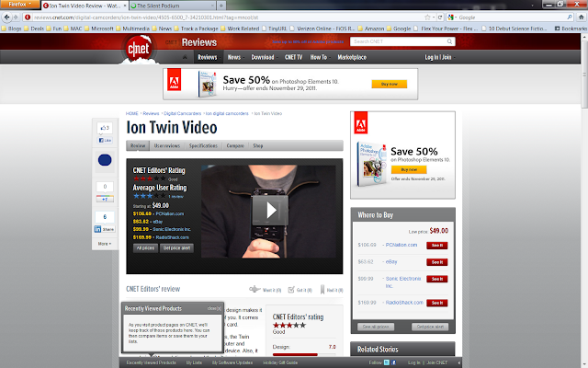Click the Facebook Like button
Image resolution: width=588 pixels, height=368 pixels.
point(105,140)
